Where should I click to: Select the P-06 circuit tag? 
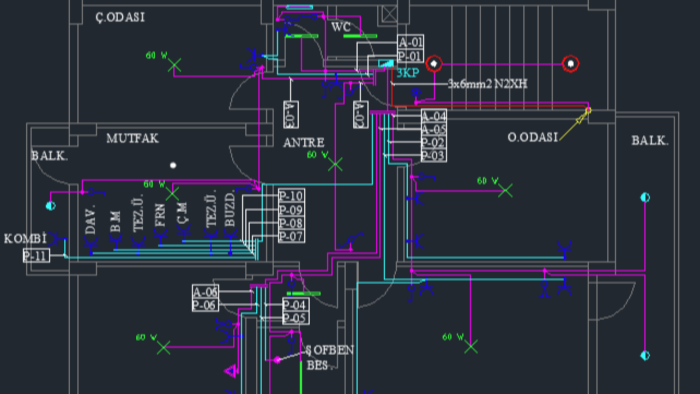[205, 306]
